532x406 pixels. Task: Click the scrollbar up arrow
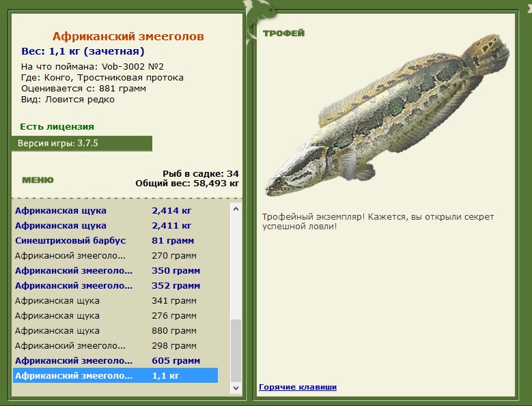(236, 209)
